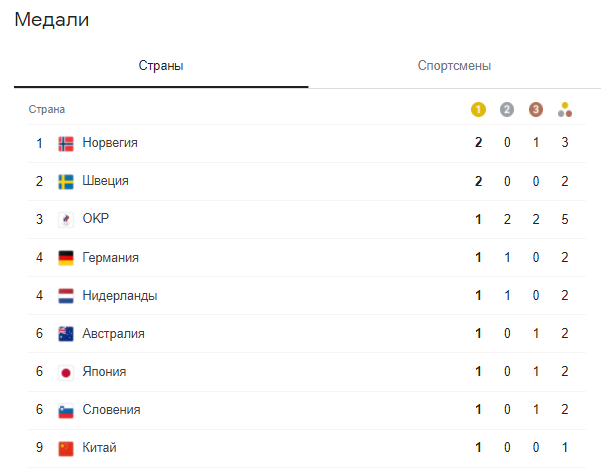Click the Slovenia flag icon
Image resolution: width=607 pixels, height=468 pixels.
pyautogui.click(x=66, y=409)
